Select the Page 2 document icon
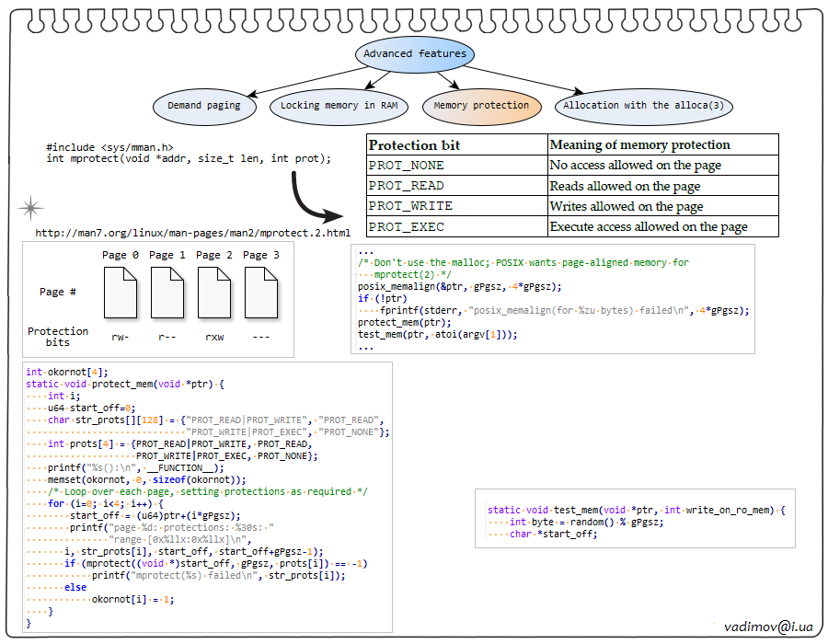 click(x=213, y=293)
